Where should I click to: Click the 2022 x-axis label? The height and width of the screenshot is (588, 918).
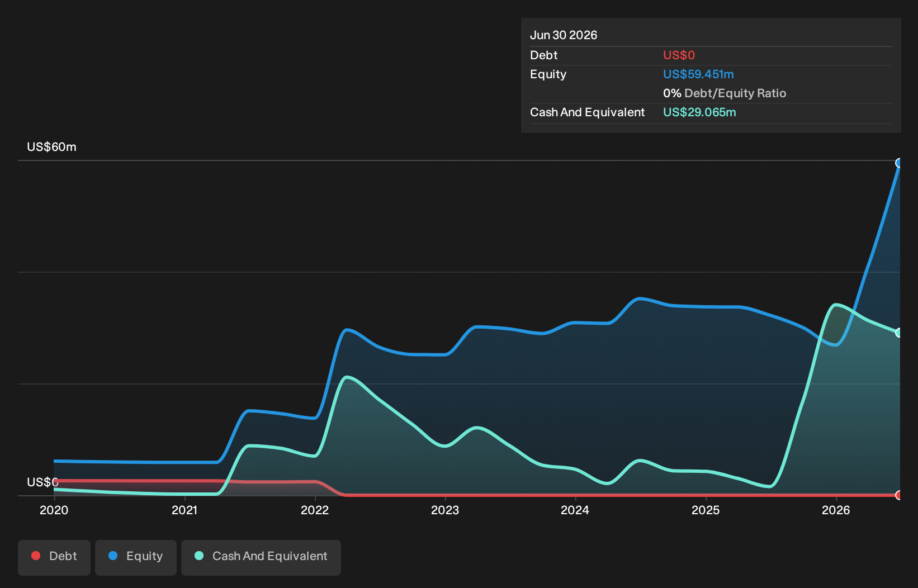(315, 510)
